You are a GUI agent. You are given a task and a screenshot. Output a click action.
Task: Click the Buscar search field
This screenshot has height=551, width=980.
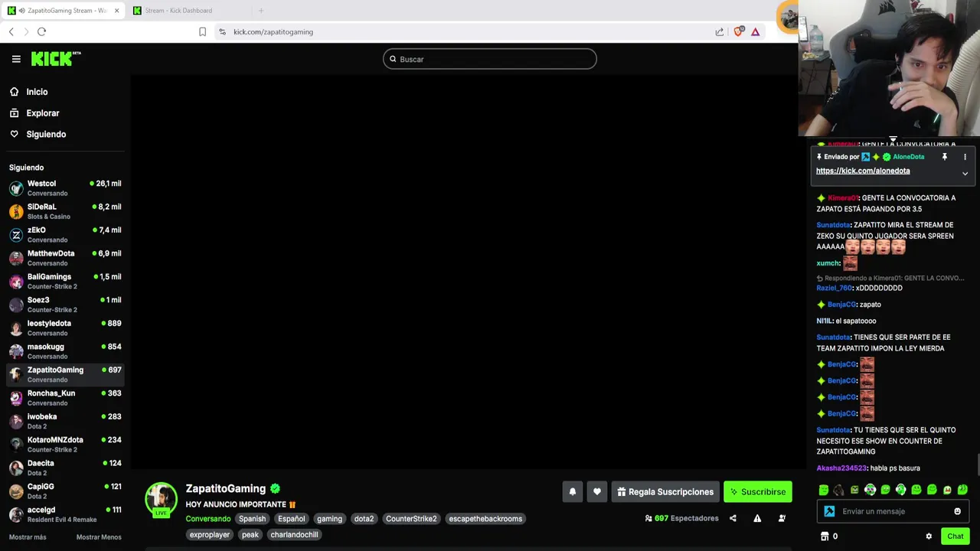point(490,59)
